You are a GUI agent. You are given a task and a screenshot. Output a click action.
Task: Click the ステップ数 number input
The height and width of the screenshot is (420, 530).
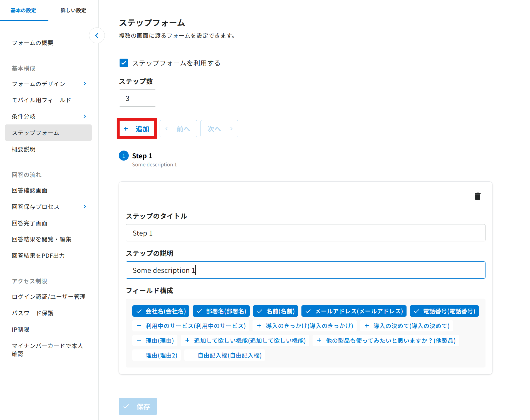137,98
